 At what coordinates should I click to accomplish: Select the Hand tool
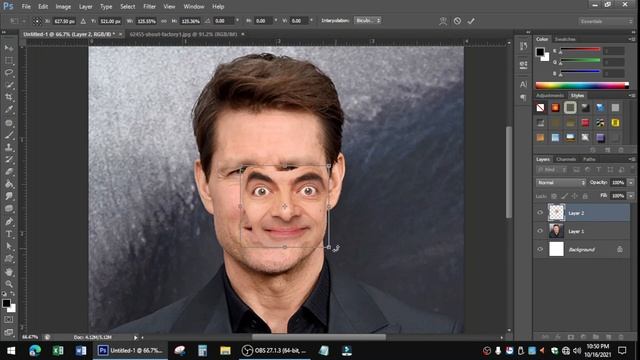pyautogui.click(x=9, y=272)
